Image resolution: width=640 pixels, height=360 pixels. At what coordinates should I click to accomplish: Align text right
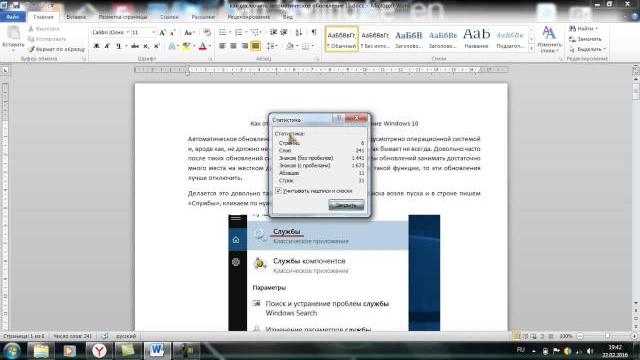point(244,46)
